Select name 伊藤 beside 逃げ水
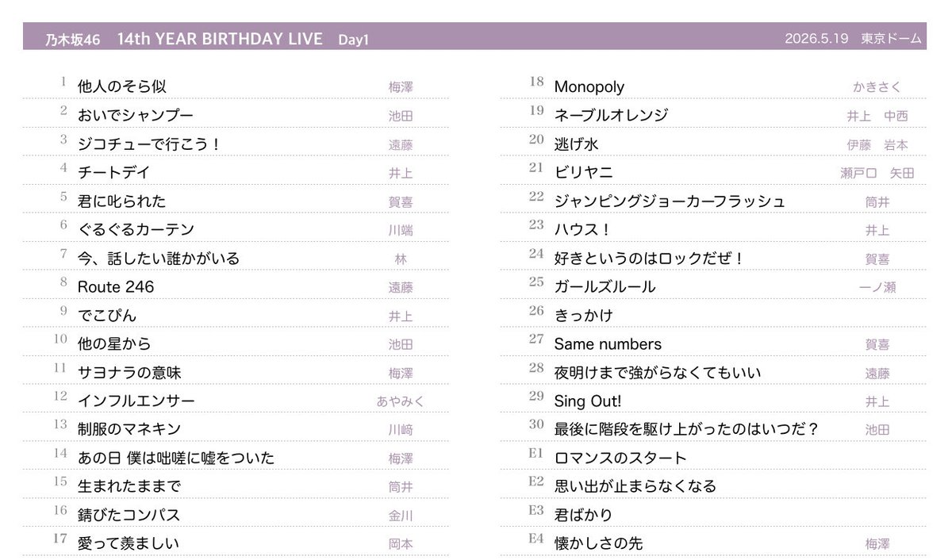 (859, 144)
